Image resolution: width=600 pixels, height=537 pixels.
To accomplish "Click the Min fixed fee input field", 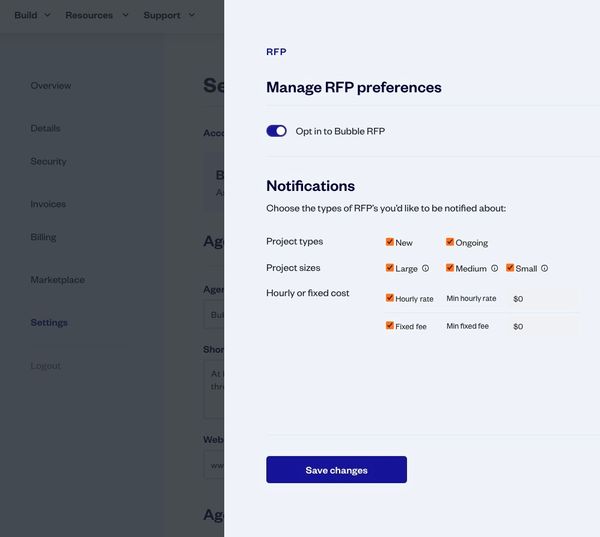I will [543, 327].
